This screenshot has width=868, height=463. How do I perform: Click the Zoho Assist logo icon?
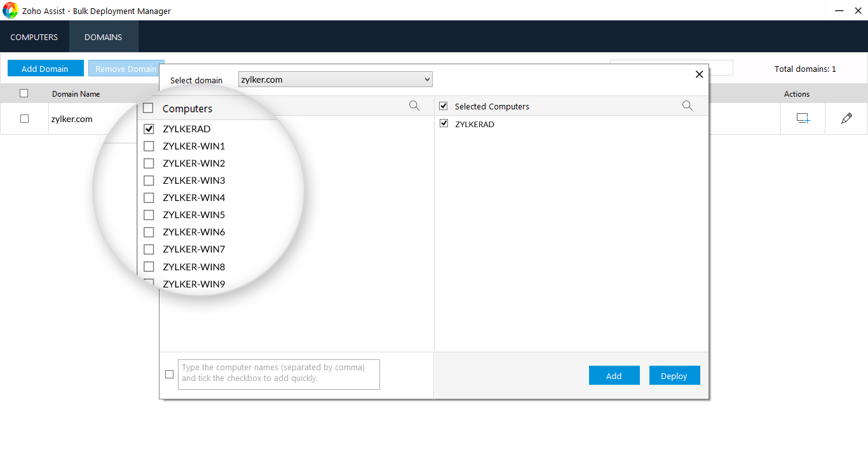11,10
